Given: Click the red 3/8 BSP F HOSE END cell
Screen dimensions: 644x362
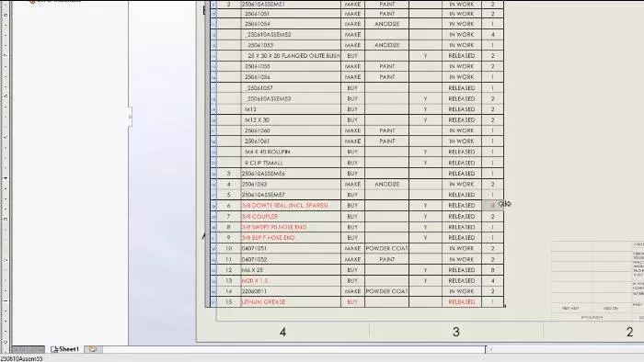Looking at the screenshot, I should pyautogui.click(x=291, y=237).
